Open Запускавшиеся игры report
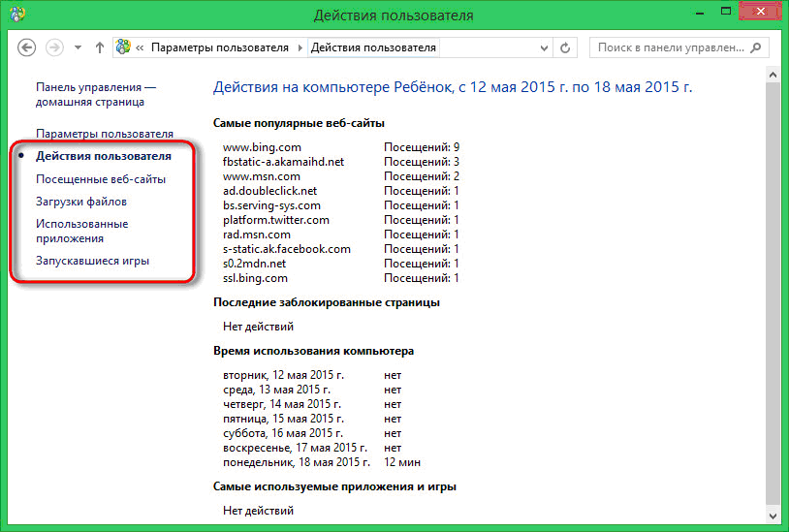The height and width of the screenshot is (532, 789). pos(93,261)
